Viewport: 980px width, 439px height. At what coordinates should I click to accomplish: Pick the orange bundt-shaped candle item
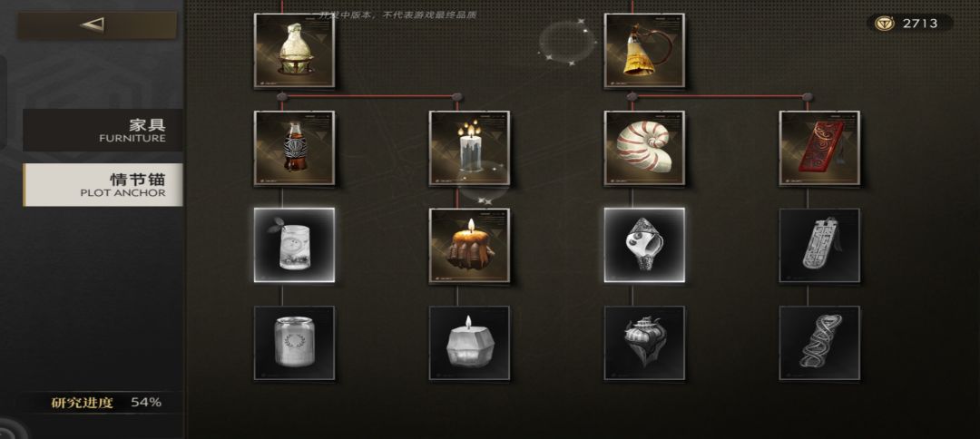[469, 246]
